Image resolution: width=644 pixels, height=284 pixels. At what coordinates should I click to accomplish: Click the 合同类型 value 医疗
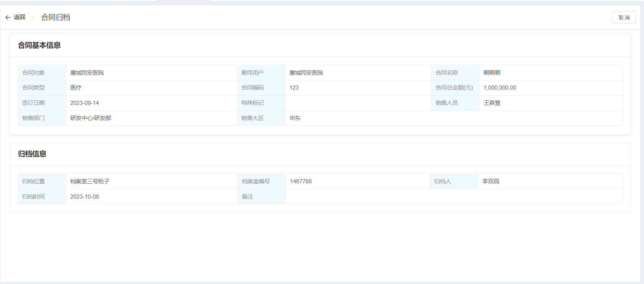pos(76,88)
